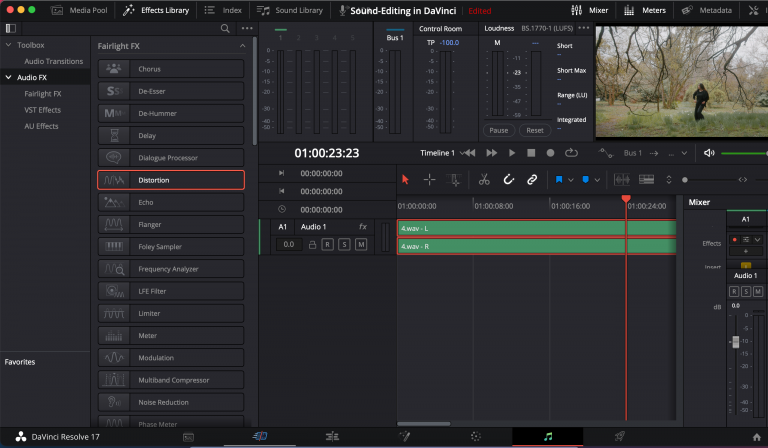Select the Distortion effect
The width and height of the screenshot is (768, 448).
click(x=171, y=180)
